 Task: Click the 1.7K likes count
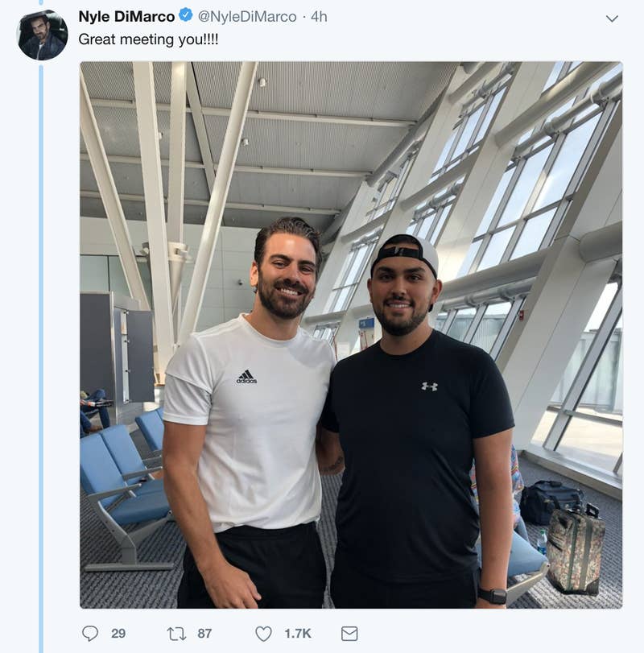(x=297, y=634)
